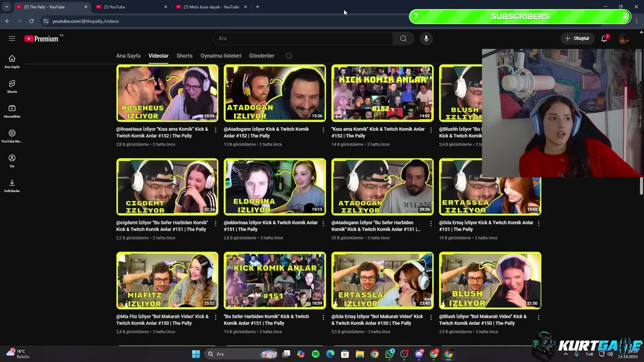Go to Ana Sayfa in the sidebar
Screen dimensions: 644x362
click(12, 61)
